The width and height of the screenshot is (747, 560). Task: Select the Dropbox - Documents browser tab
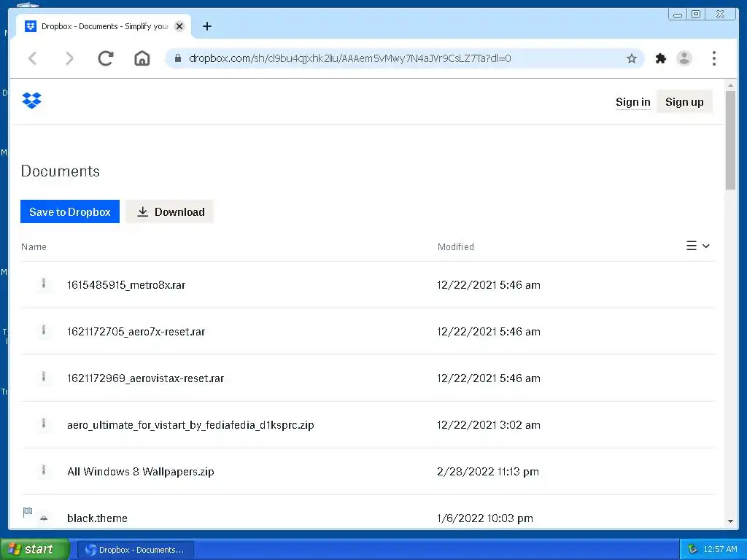104,26
